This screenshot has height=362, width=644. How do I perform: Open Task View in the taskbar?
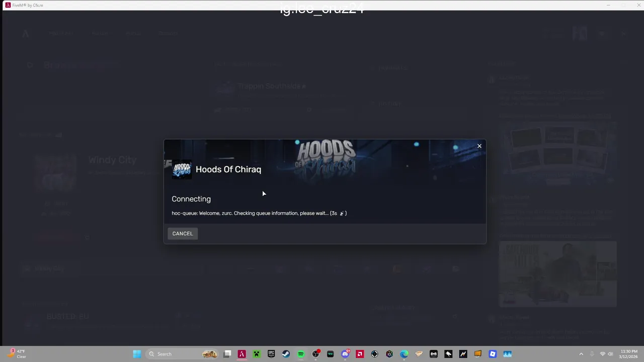click(227, 354)
